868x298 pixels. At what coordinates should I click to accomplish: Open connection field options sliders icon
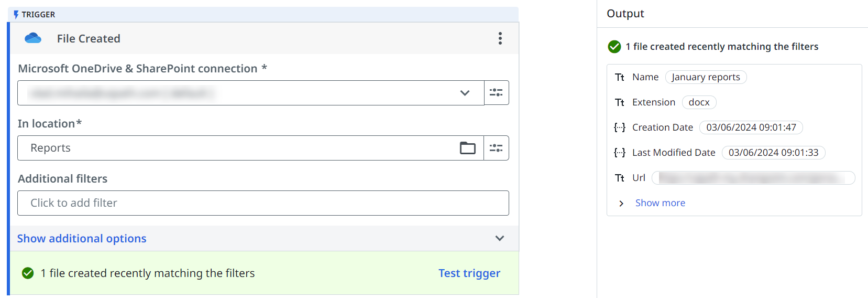tap(496, 93)
